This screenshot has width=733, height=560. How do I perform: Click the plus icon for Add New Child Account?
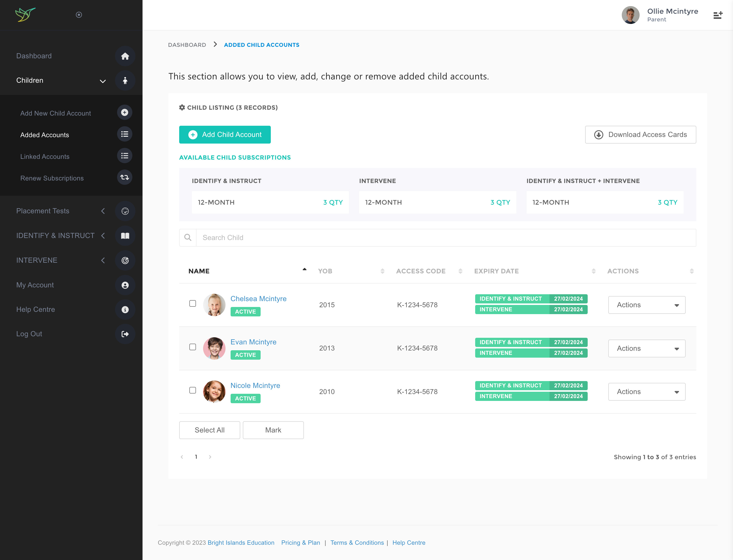coord(125,113)
